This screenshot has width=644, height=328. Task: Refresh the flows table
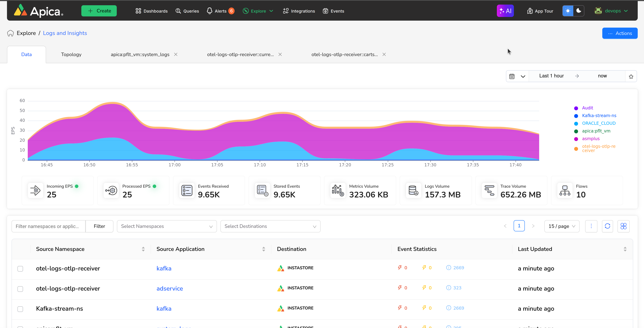click(x=607, y=226)
